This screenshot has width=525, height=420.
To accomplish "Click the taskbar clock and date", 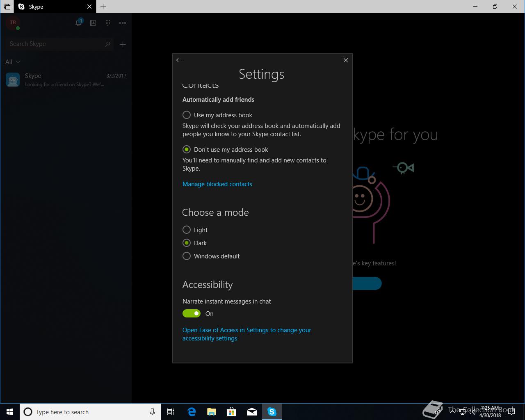I will (x=490, y=412).
